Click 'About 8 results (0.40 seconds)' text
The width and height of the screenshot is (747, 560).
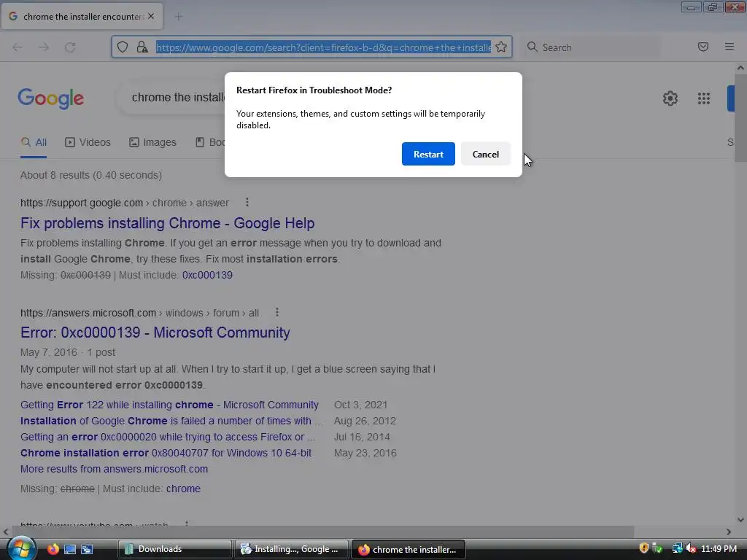[x=91, y=175]
